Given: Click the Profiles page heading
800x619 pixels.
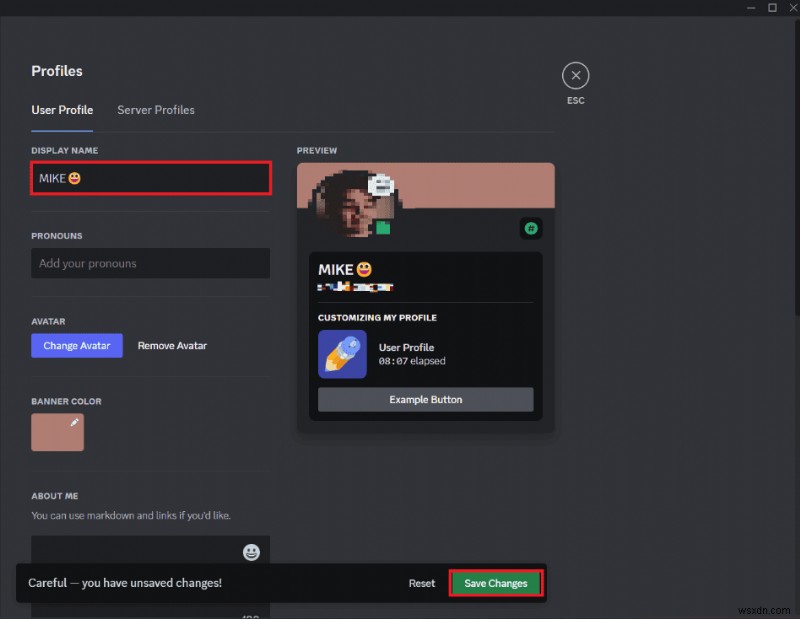Looking at the screenshot, I should pos(57,71).
